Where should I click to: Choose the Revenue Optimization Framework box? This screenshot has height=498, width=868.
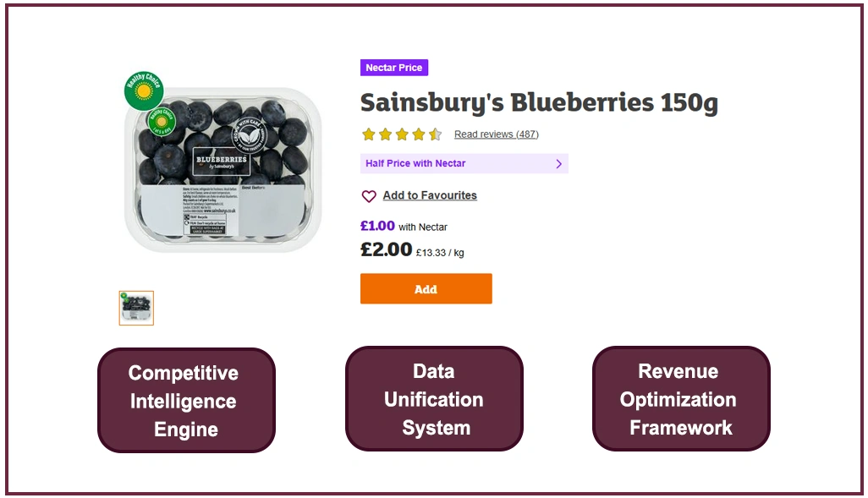[680, 399]
